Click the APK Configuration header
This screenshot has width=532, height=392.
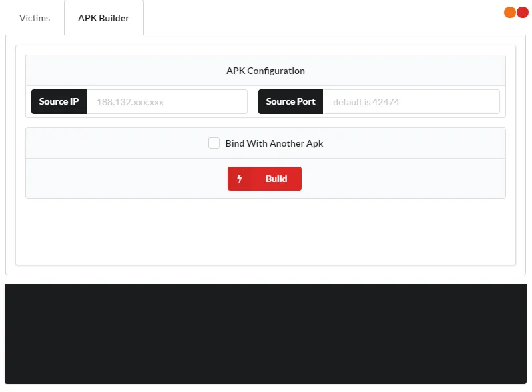coord(265,71)
